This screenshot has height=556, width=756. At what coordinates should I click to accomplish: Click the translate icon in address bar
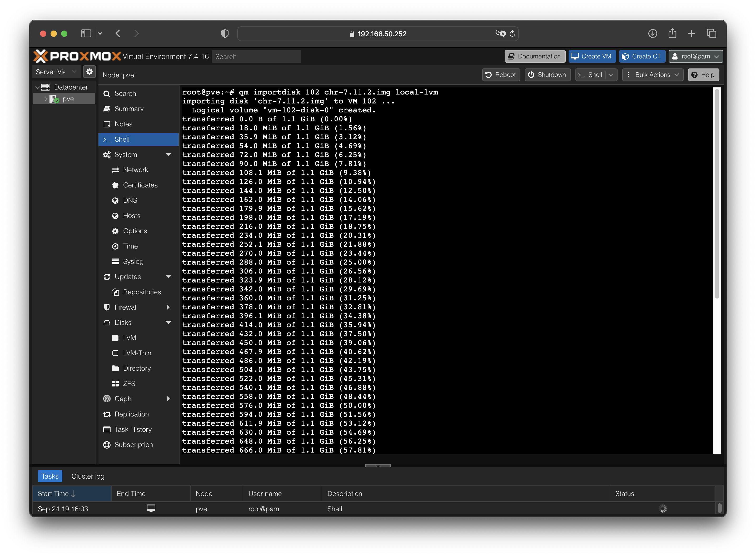click(x=500, y=33)
